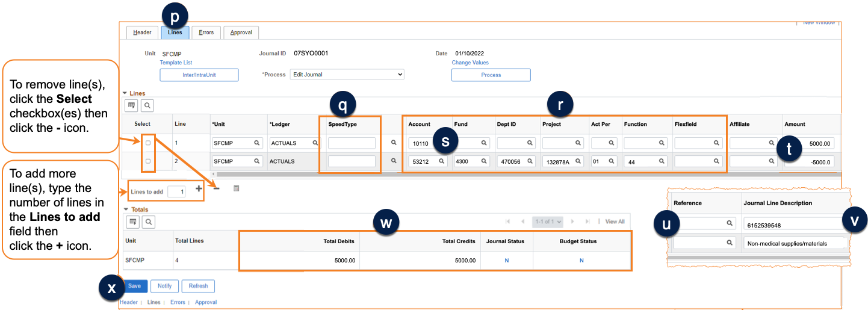Click the Totals grid search magnifier icon
This screenshot has height=310, width=868.
pos(147,222)
